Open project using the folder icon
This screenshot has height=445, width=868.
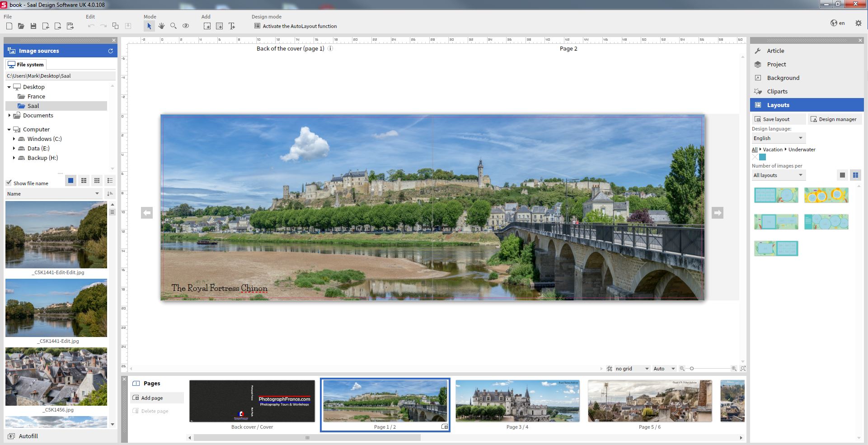pyautogui.click(x=21, y=26)
